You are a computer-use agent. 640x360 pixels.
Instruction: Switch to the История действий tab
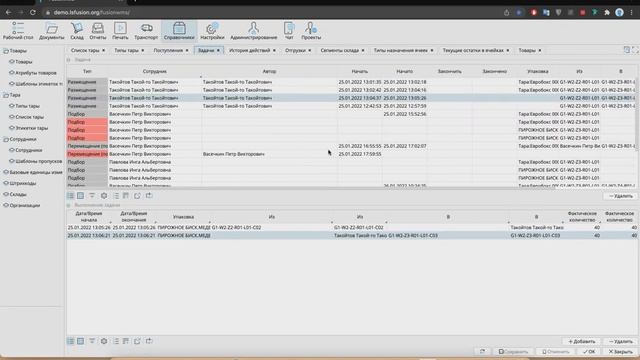coord(249,50)
